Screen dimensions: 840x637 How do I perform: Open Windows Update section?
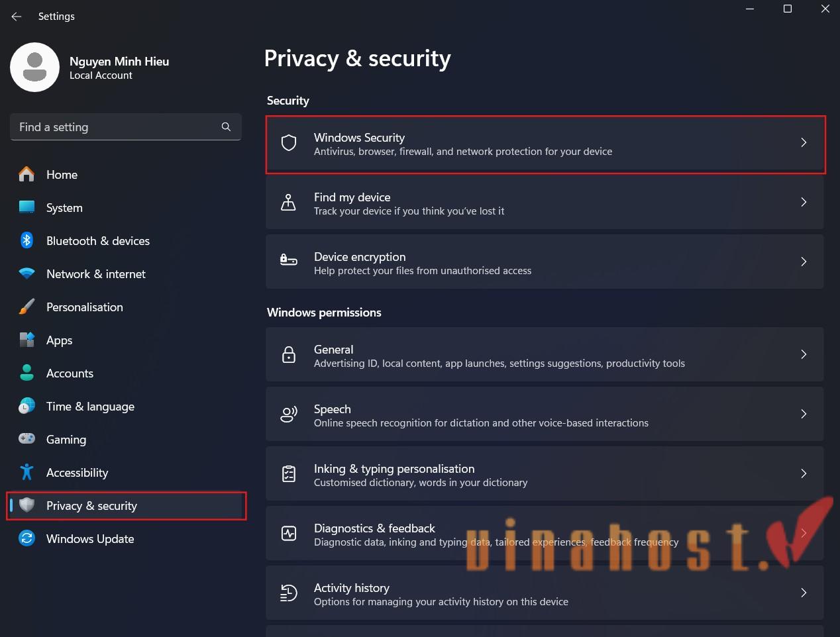click(126, 539)
